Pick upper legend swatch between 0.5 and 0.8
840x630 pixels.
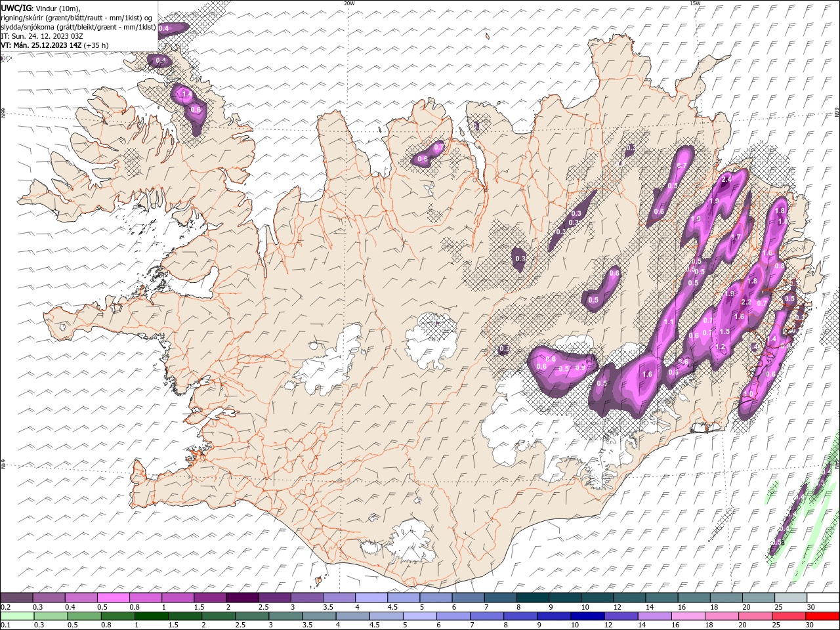[x=113, y=598]
